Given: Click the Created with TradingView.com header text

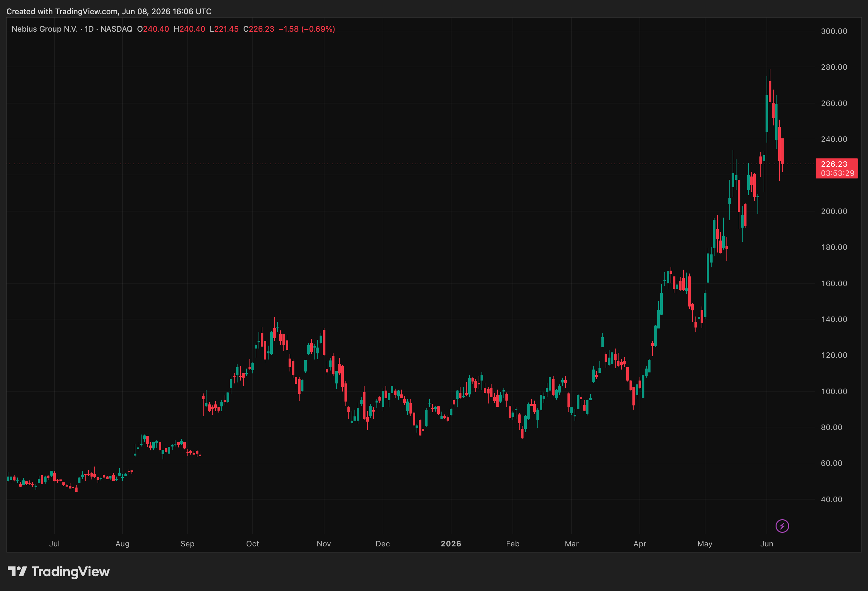Looking at the screenshot, I should [x=109, y=11].
